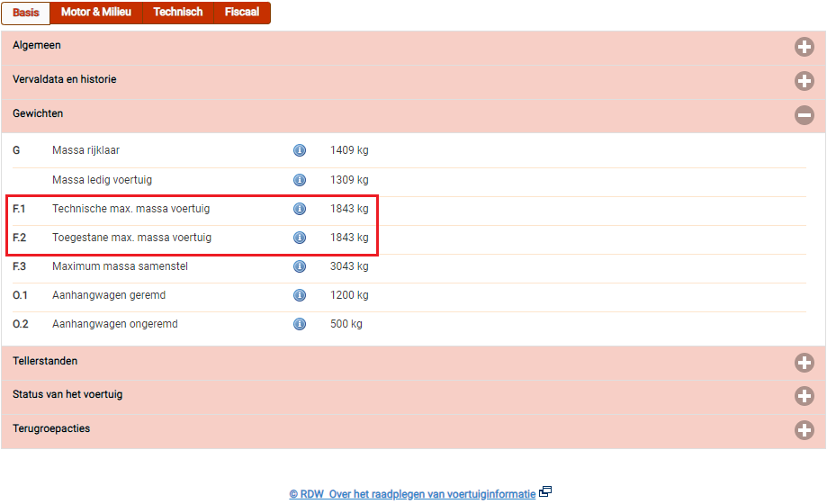Expand Status van het voertuig plus button
The image size is (827, 504).
(x=804, y=396)
